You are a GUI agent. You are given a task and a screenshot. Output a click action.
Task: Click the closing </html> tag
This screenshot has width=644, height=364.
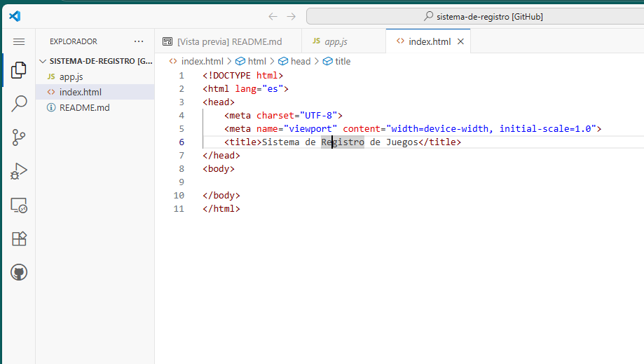221,209
